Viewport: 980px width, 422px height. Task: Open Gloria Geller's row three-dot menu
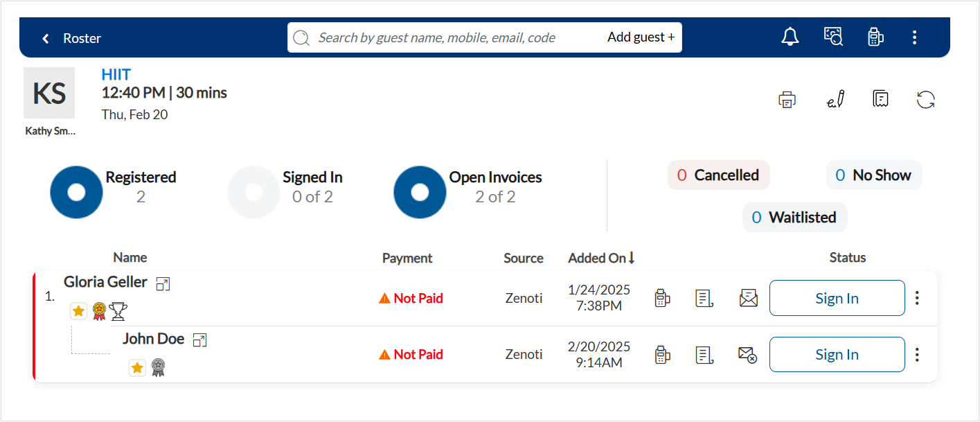coord(917,298)
